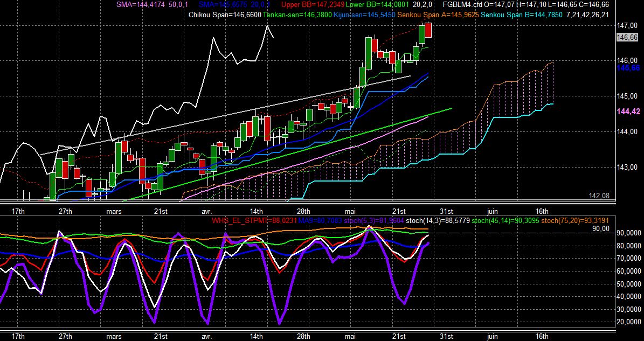Viewport: 644px width, 341px height.
Task: Click the Lower BB=144,0801 label
Action: (377, 4)
